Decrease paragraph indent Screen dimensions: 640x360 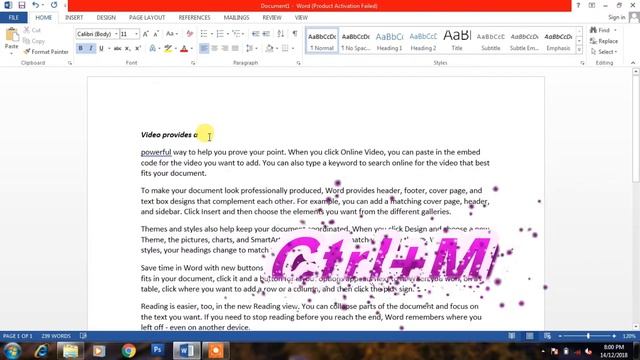coord(256,34)
